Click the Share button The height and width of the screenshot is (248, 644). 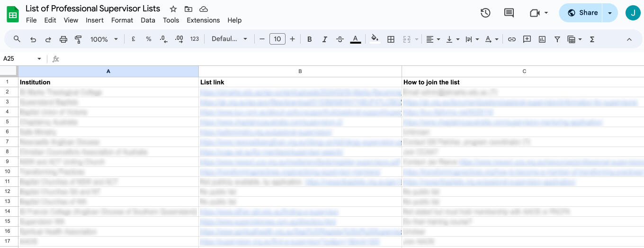(x=582, y=13)
